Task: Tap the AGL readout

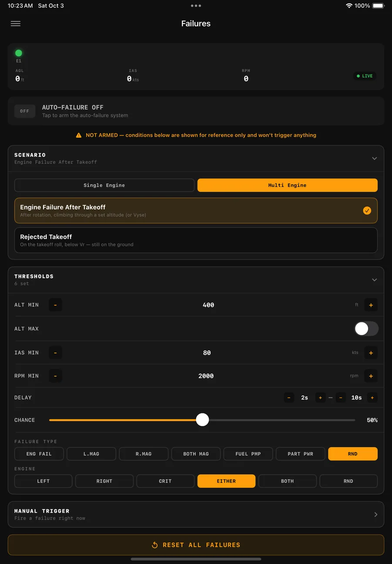Action: coord(20,76)
